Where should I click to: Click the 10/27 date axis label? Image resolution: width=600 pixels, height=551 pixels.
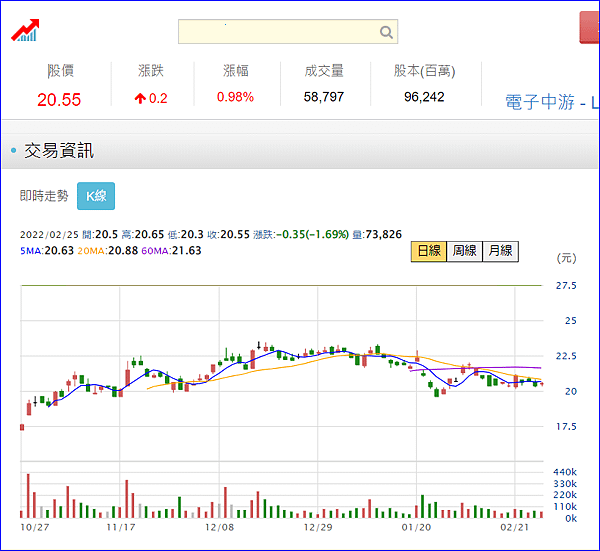tap(35, 528)
